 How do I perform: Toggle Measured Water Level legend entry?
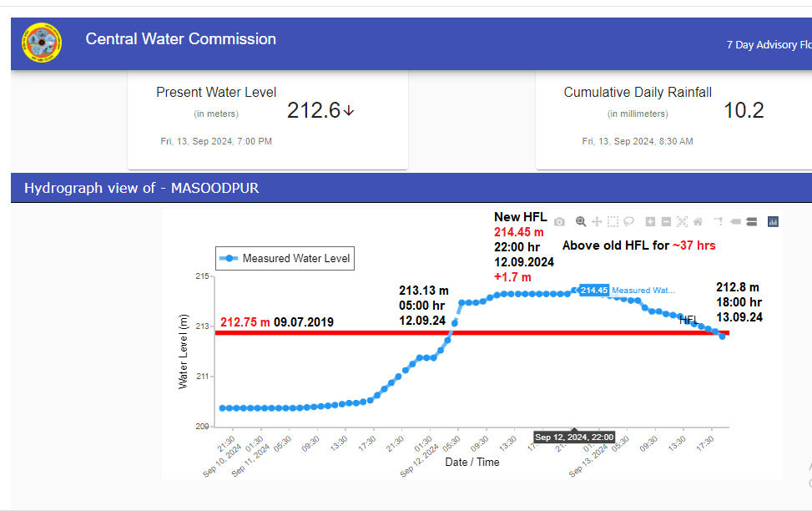285,259
